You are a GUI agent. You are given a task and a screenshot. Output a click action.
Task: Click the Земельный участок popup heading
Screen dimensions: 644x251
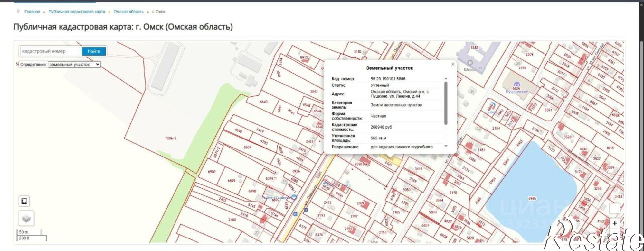[x=389, y=68]
